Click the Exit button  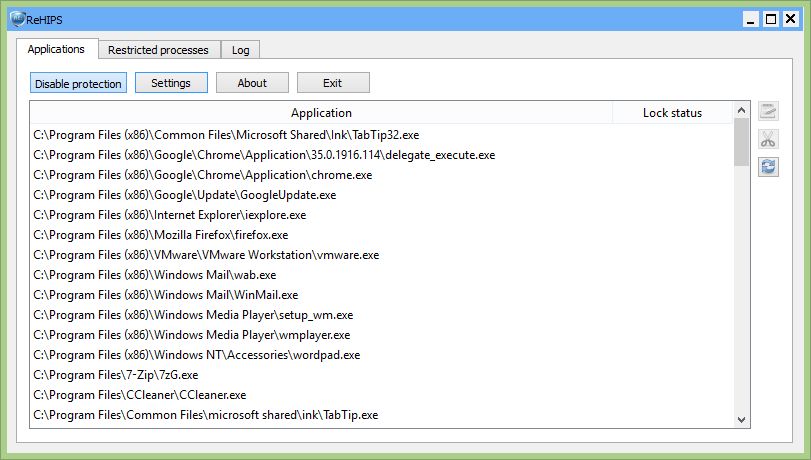pos(333,83)
